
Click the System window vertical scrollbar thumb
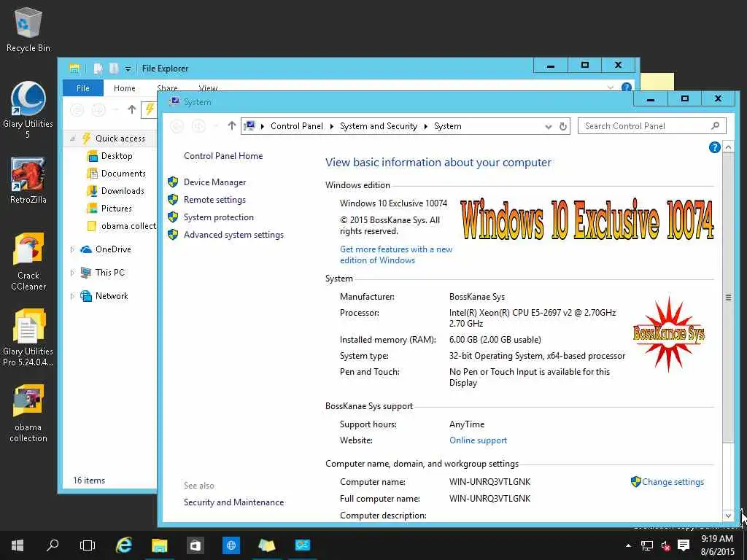[x=728, y=297]
